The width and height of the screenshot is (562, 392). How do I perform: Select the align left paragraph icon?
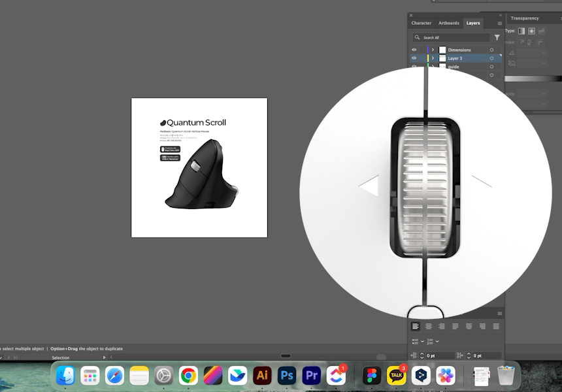(415, 327)
